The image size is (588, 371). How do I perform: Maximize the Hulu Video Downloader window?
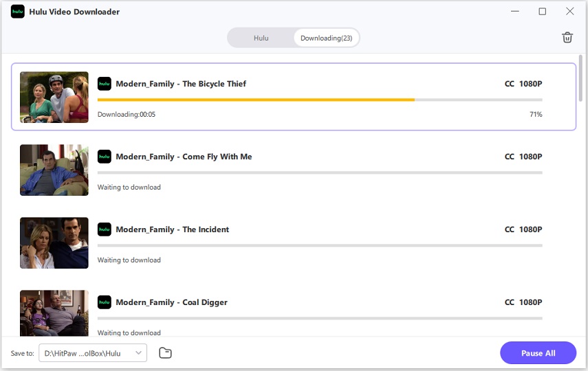[x=542, y=11]
